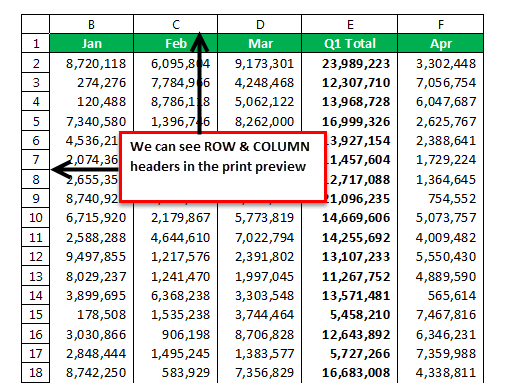
Task: Select cell with value 2,625,767
Action: coord(440,121)
